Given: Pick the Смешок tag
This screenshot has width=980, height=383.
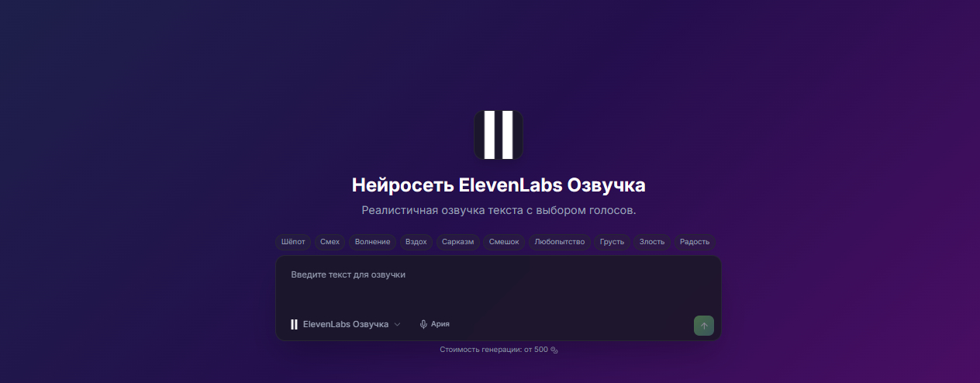Looking at the screenshot, I should [504, 242].
